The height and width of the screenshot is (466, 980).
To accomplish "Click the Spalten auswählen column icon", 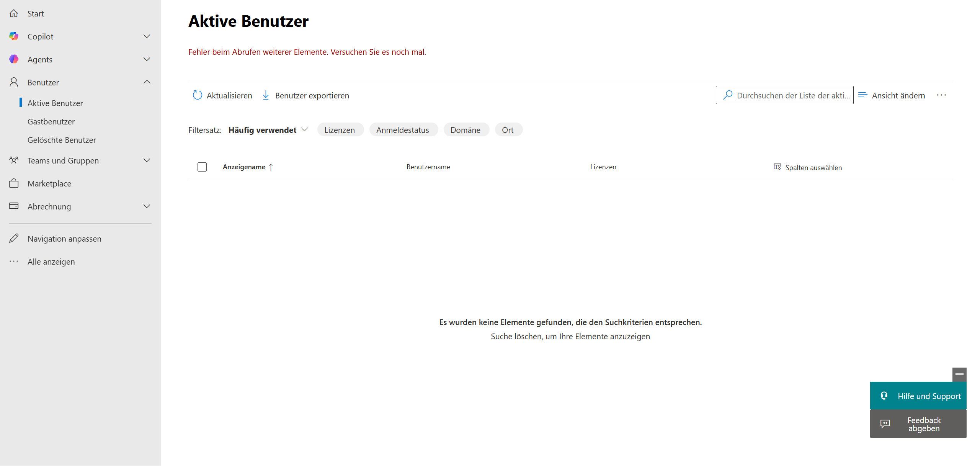I will click(777, 167).
